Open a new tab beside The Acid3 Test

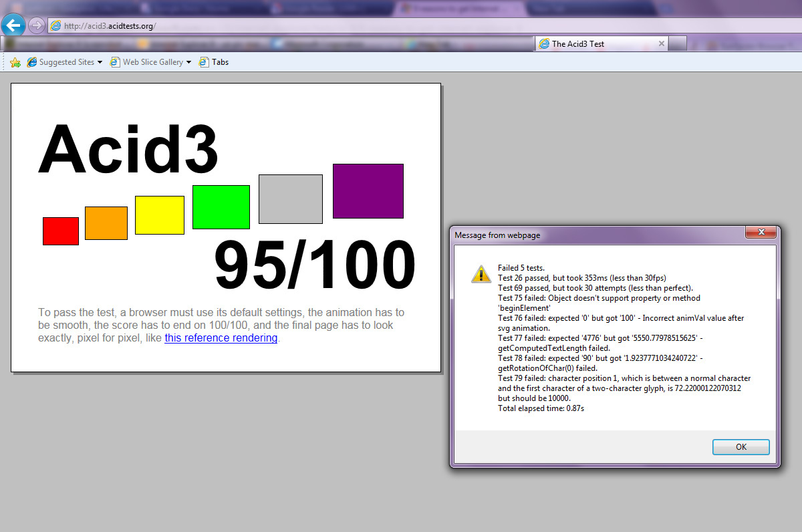pyautogui.click(x=678, y=43)
